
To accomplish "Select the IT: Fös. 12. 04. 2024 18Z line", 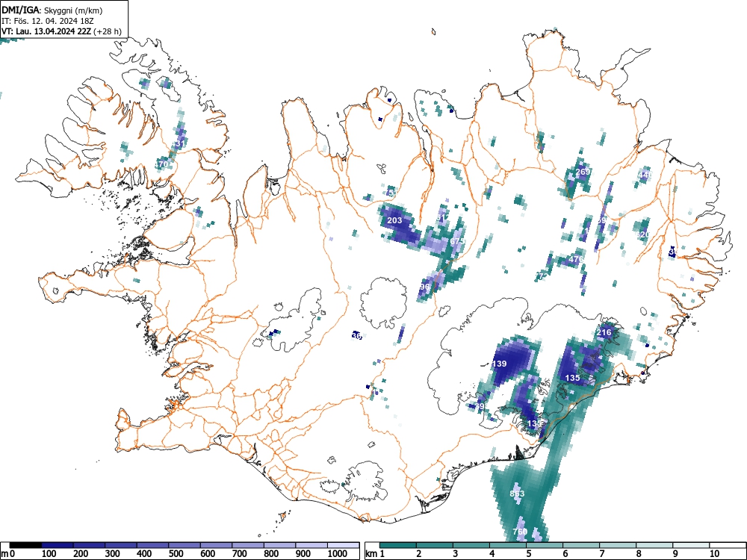I will 46,21.
